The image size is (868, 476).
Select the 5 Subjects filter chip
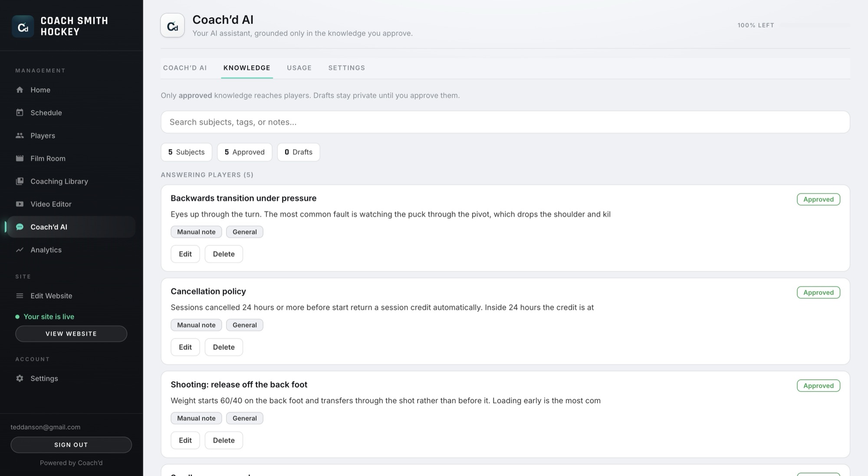click(186, 152)
